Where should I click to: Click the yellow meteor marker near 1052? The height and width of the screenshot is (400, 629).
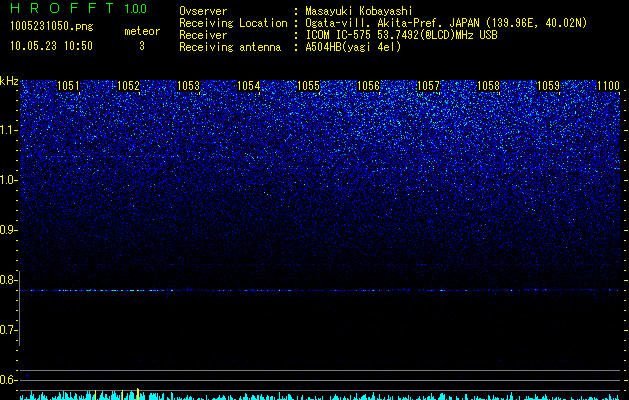pyautogui.click(x=138, y=394)
